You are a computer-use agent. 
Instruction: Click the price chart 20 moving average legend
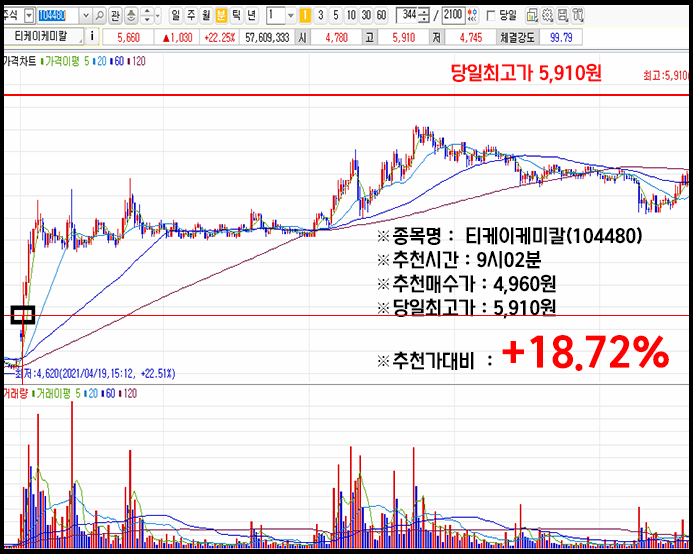[100, 61]
